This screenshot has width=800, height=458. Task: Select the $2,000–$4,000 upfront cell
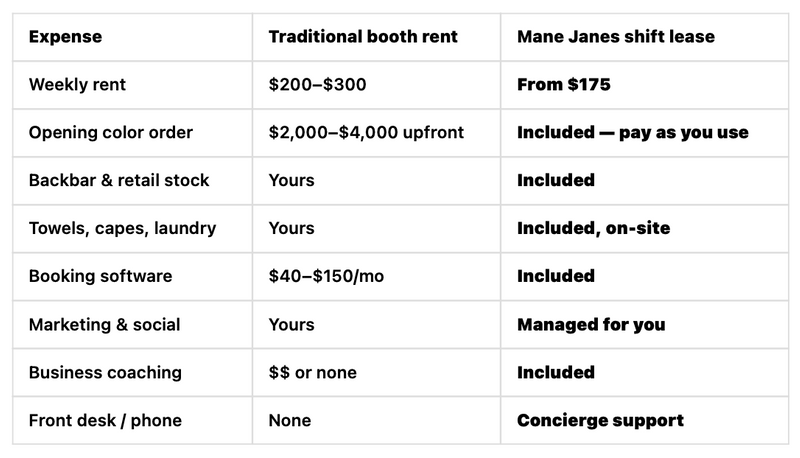coord(366,133)
